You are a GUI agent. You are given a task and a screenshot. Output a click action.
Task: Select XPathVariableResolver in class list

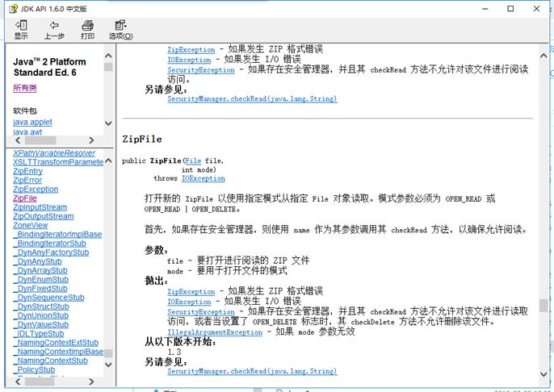point(54,153)
